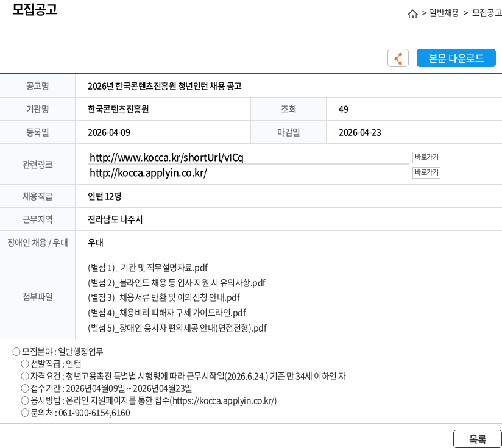Click the 우대 disability preference value
The height and width of the screenshot is (448, 502).
point(96,243)
